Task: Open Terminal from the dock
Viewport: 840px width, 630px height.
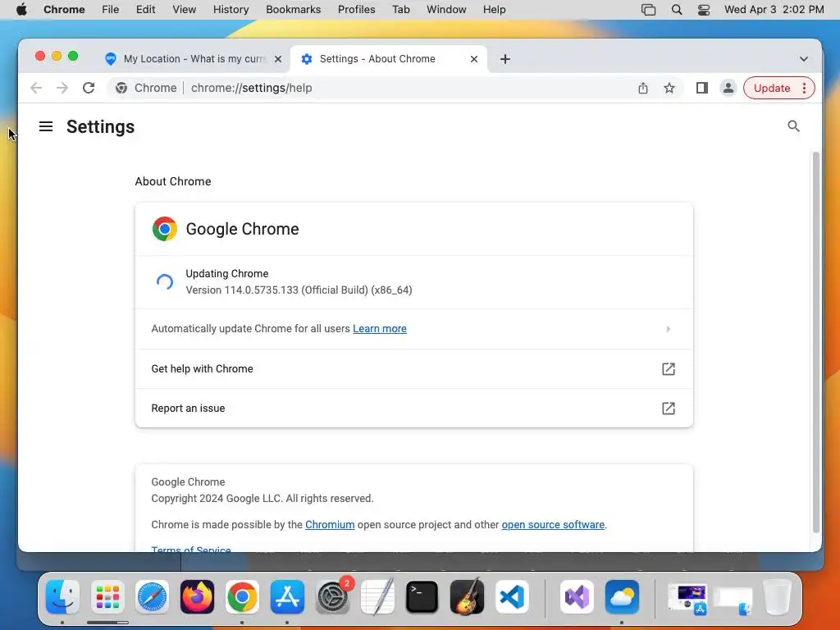Action: 422,597
